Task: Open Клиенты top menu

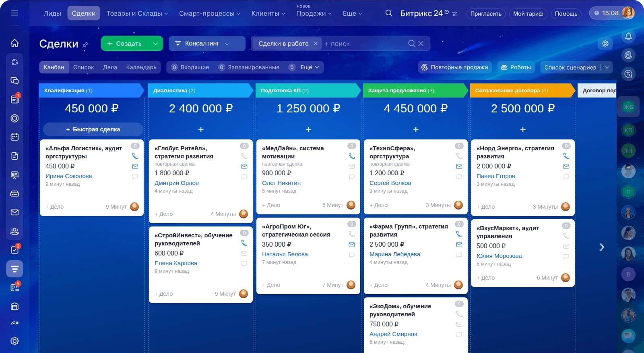Action: (x=268, y=13)
